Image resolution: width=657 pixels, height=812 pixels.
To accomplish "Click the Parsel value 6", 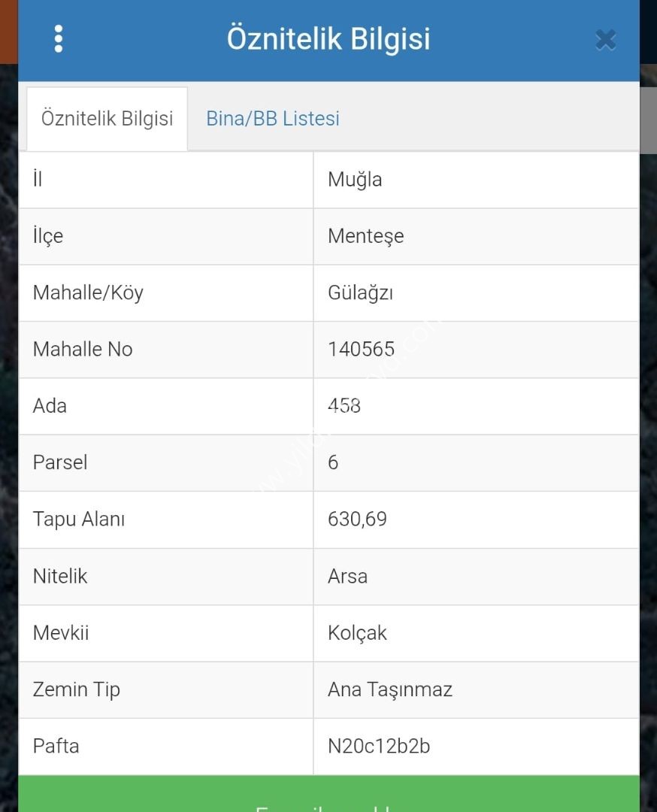I will [333, 462].
